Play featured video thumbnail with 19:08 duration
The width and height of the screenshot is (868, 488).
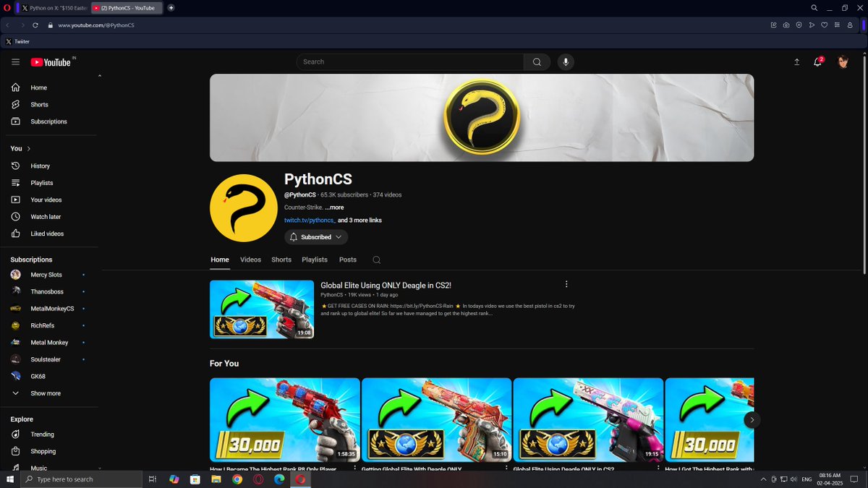pos(262,309)
